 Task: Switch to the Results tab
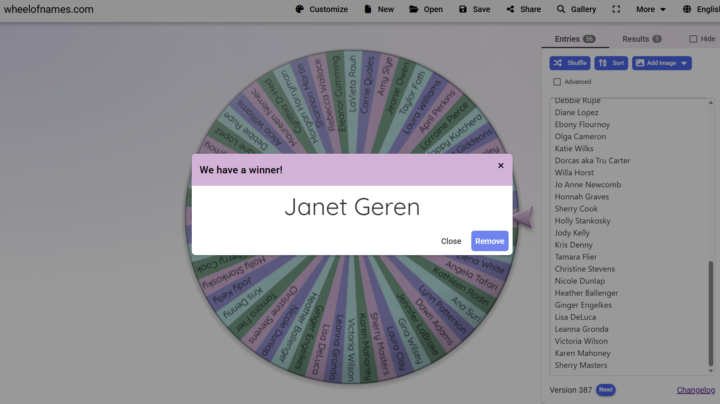pos(641,39)
